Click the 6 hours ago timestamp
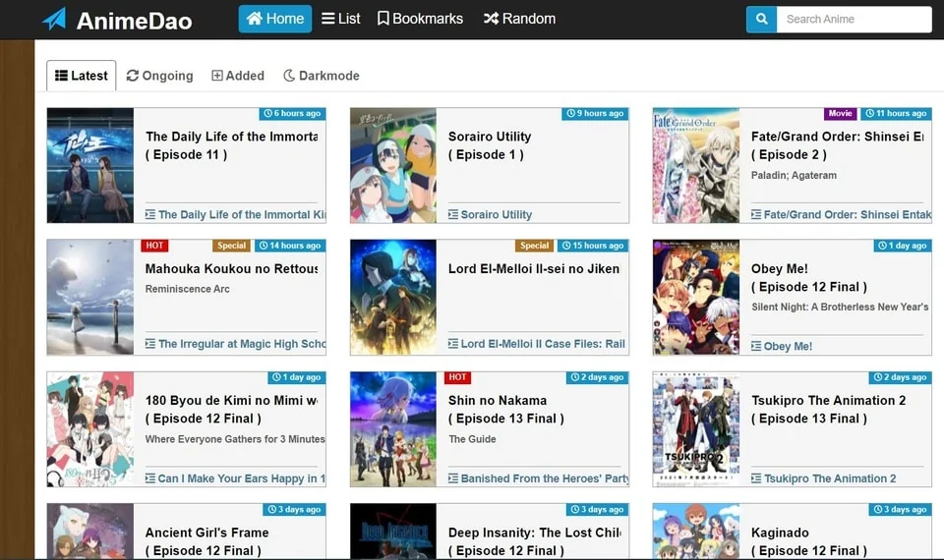This screenshot has width=944, height=560. 292,114
